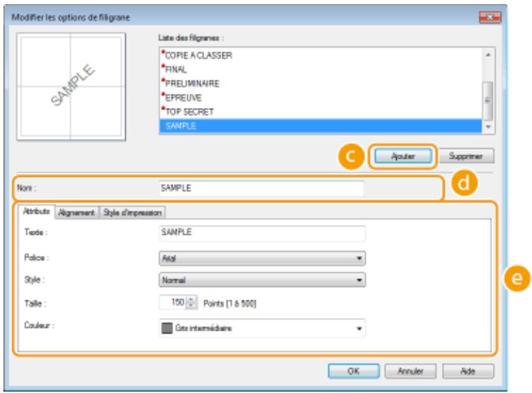The height and width of the screenshot is (393, 532).
Task: Click the Ajouter button
Action: pyautogui.click(x=403, y=157)
